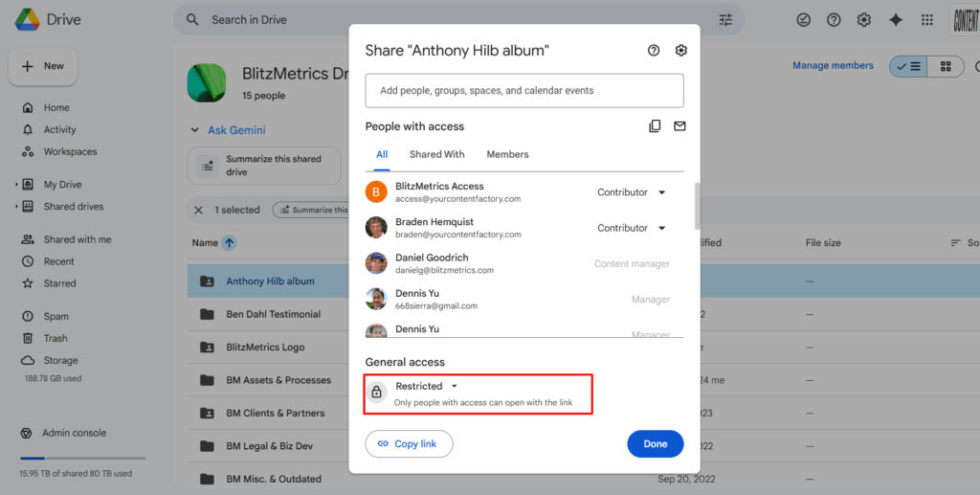Click the Copy link button
Screen dimensions: 980x495
pos(409,444)
